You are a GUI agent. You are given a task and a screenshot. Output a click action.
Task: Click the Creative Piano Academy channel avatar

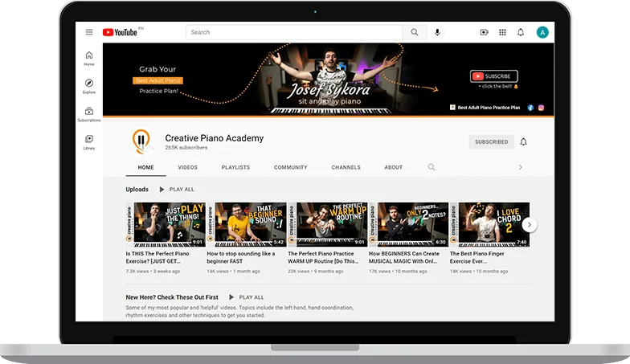tap(141, 141)
